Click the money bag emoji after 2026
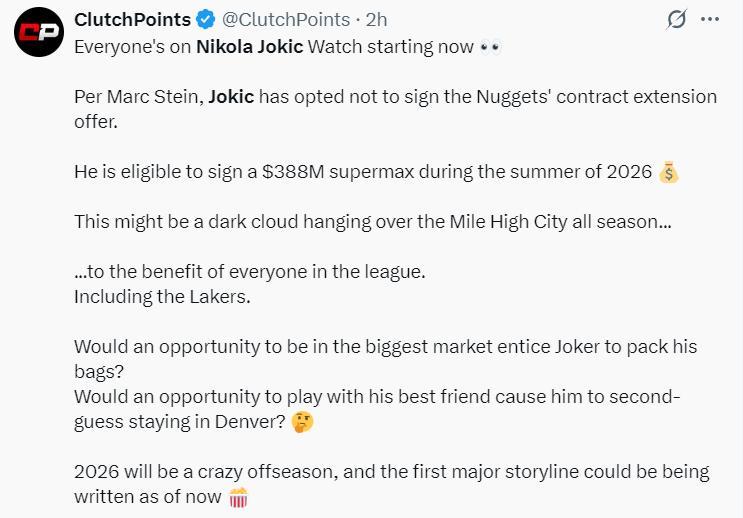 click(669, 172)
